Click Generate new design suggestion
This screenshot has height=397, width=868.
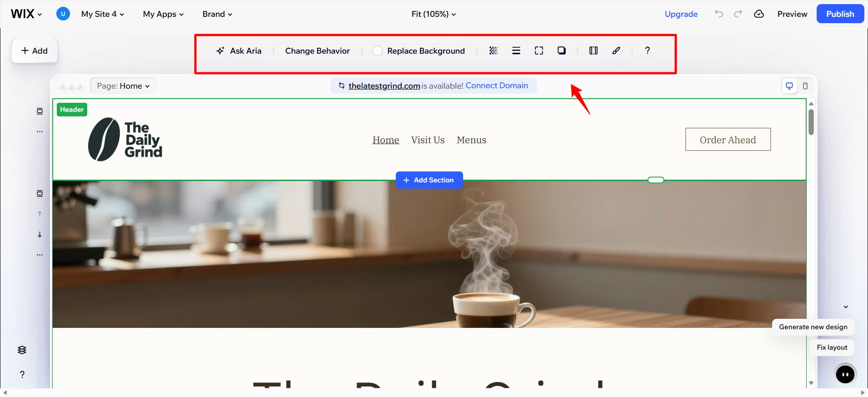pos(813,327)
